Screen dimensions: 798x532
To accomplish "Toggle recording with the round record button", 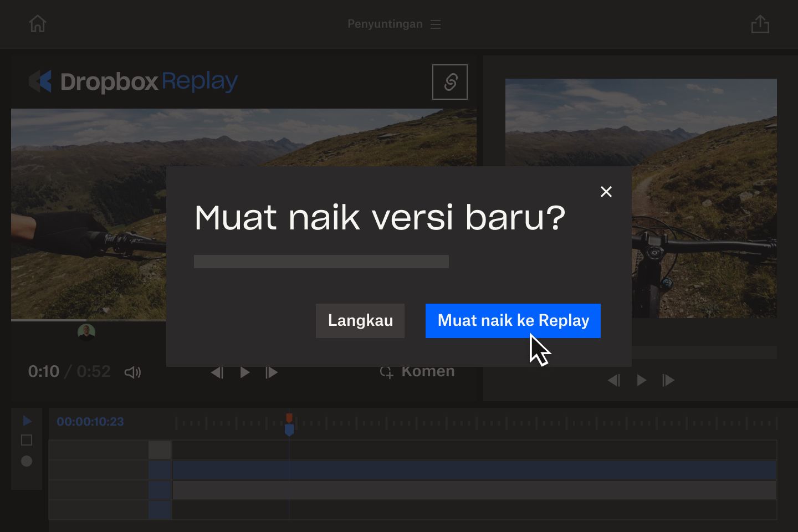I will tap(26, 461).
